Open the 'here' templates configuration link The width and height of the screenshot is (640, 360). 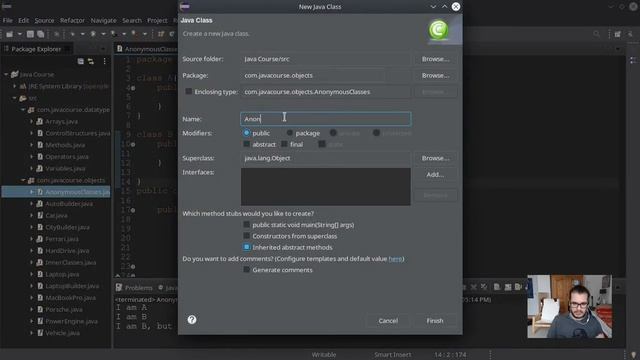tap(395, 259)
